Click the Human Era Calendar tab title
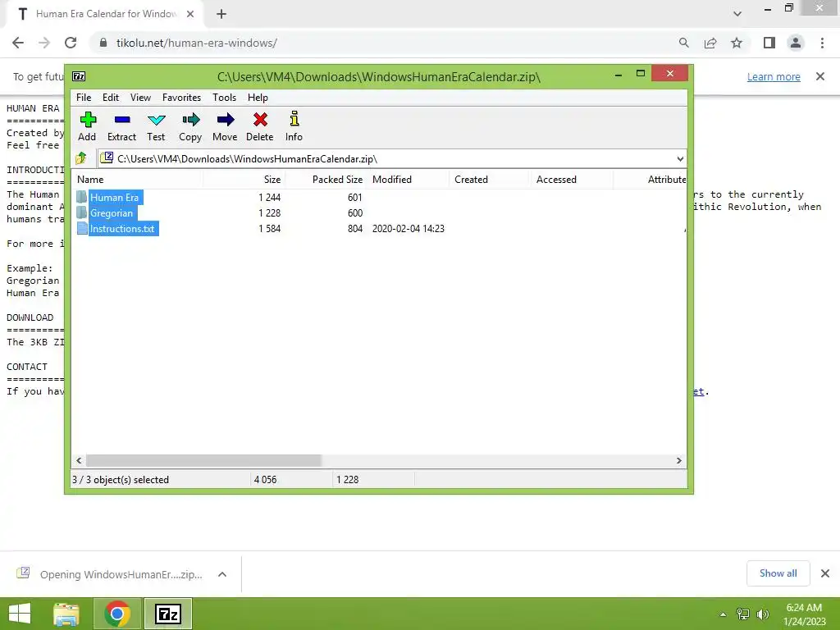 pyautogui.click(x=106, y=14)
